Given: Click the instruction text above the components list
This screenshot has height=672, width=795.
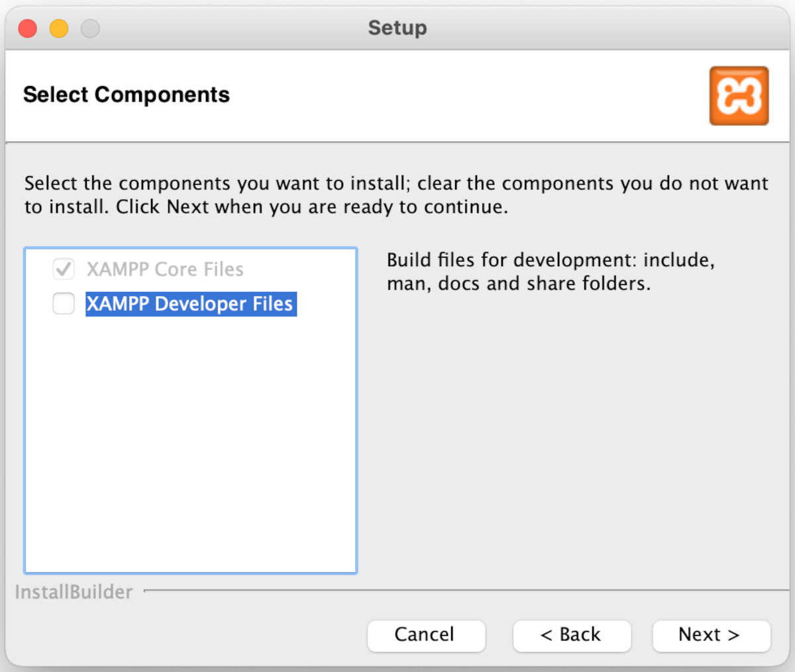Looking at the screenshot, I should pyautogui.click(x=396, y=195).
